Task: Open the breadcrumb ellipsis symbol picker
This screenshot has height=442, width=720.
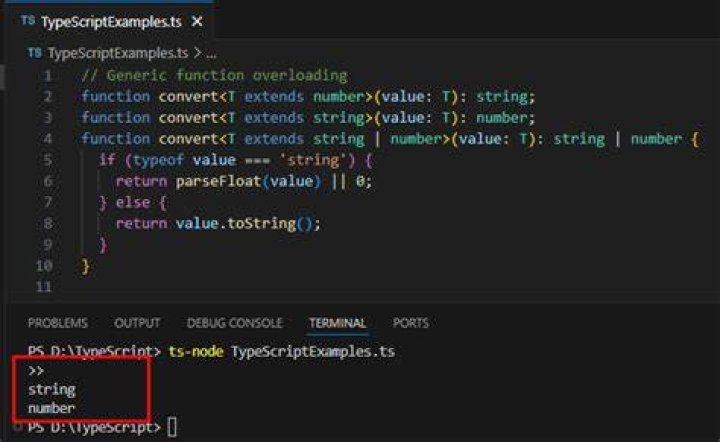Action: point(211,54)
